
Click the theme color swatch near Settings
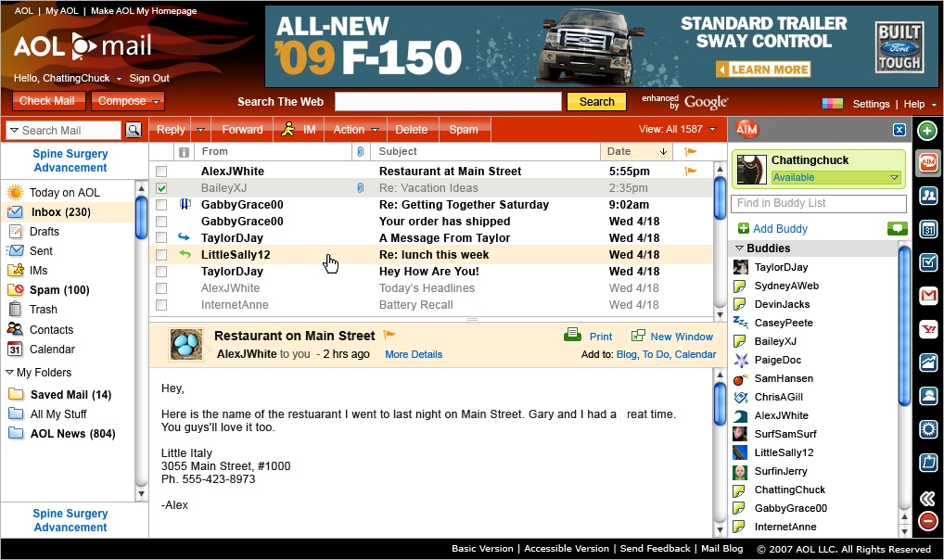coord(832,104)
